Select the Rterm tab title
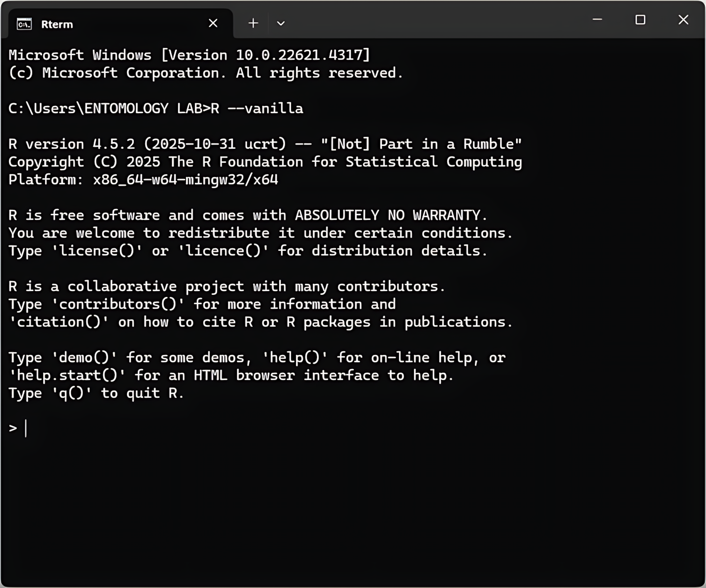Screen dimensions: 706x588 pos(57,24)
